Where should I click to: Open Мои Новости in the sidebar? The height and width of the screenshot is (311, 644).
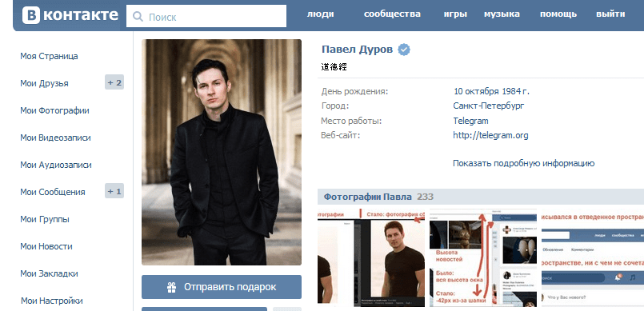pyautogui.click(x=46, y=246)
